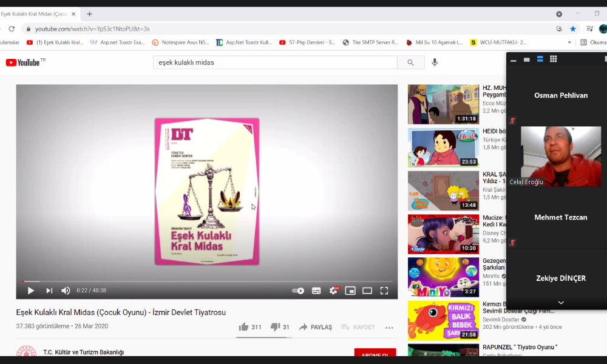607x364 pixels.
Task: Open the RAPUNZEL Tiyatro Oyunu video title
Action: point(520,348)
